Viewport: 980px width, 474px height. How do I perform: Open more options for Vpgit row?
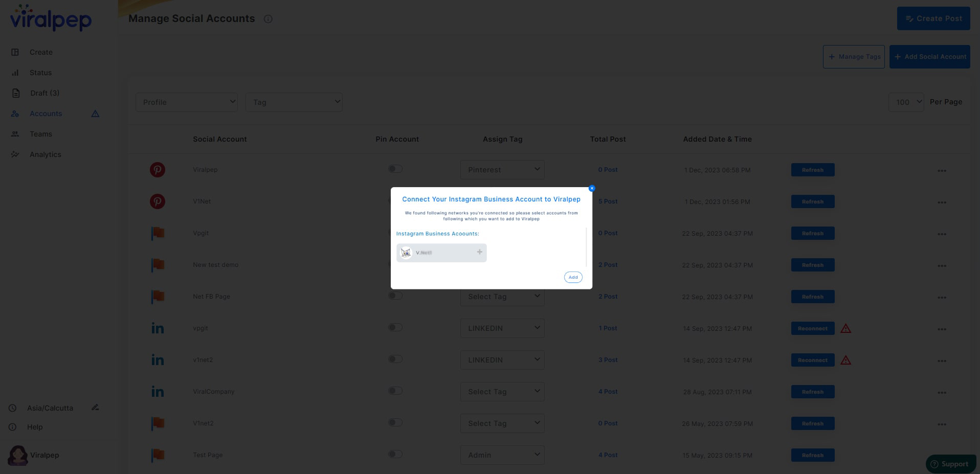click(942, 234)
